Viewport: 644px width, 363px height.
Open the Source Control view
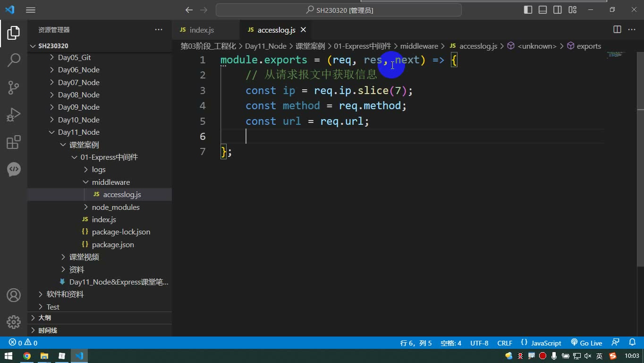click(x=14, y=87)
